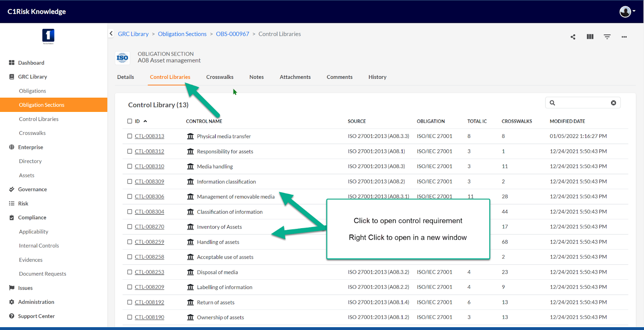Click control icon beside Ownership of assets

point(190,317)
